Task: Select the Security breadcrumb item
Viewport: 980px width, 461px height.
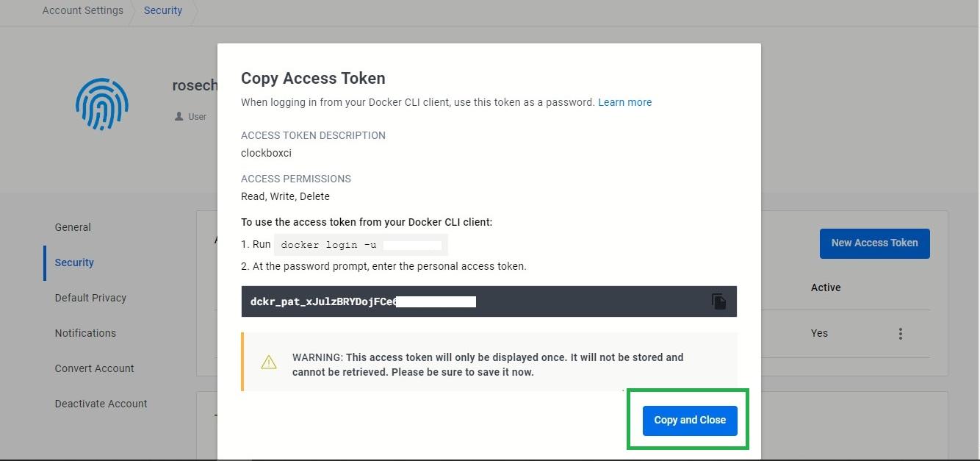Action: coord(163,11)
